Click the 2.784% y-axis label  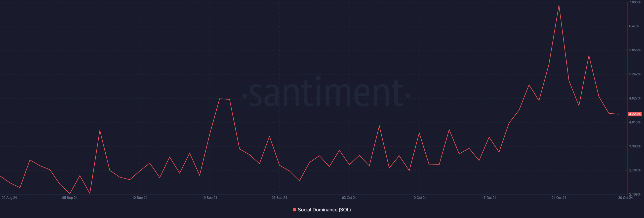coord(635,170)
